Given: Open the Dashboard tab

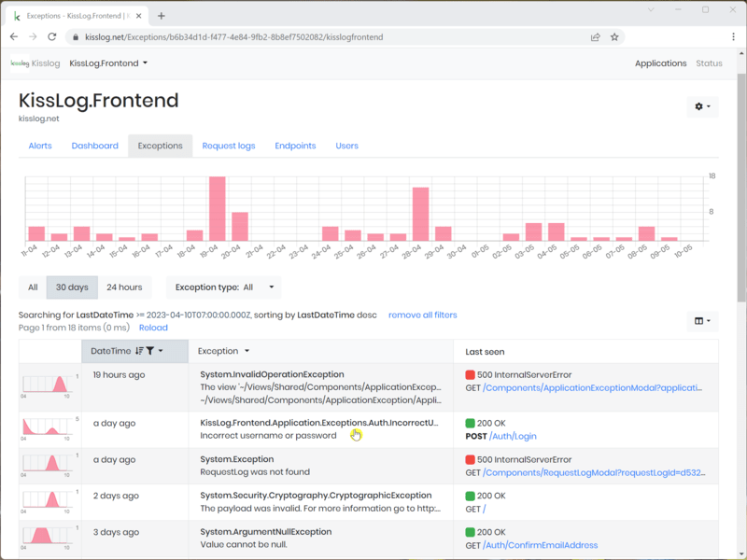Looking at the screenshot, I should point(94,146).
